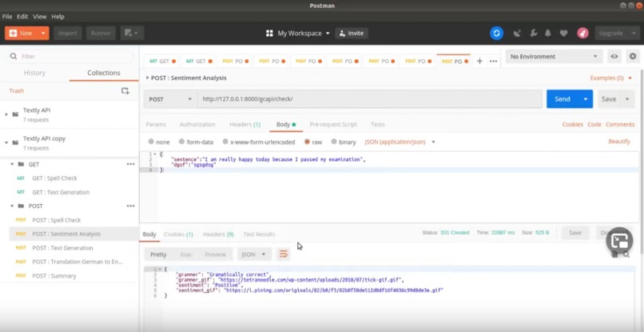
Task: Click the Code link
Action: 594,124
